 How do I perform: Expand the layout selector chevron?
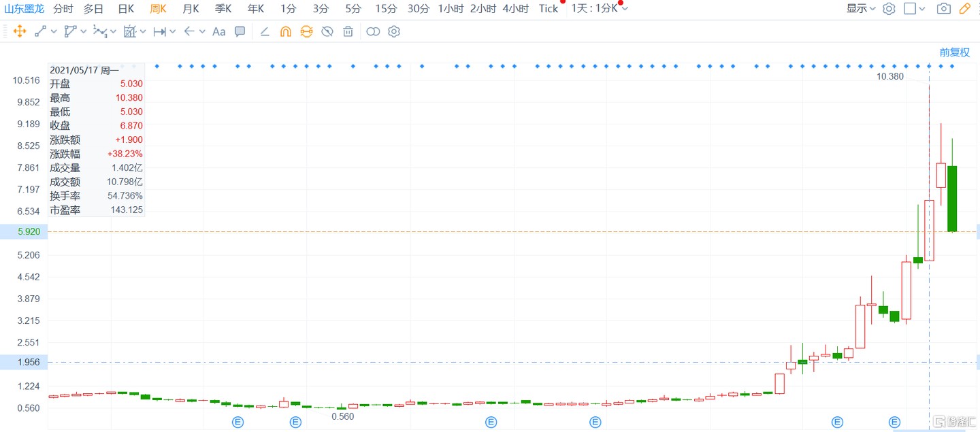(x=922, y=9)
